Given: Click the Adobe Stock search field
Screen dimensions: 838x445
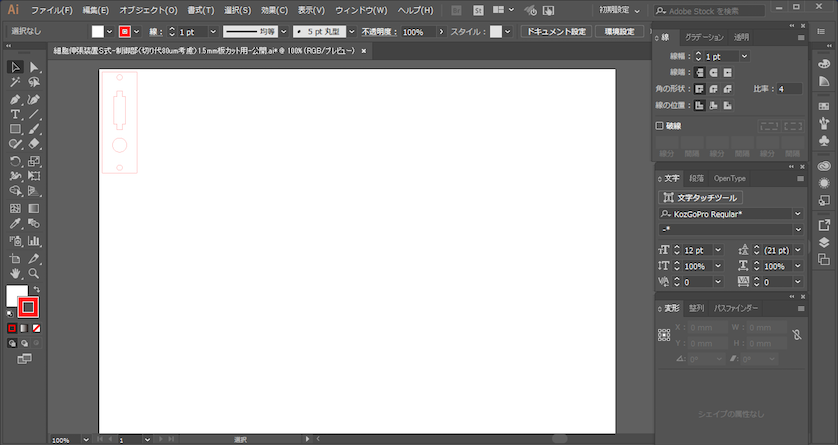Looking at the screenshot, I should 709,11.
